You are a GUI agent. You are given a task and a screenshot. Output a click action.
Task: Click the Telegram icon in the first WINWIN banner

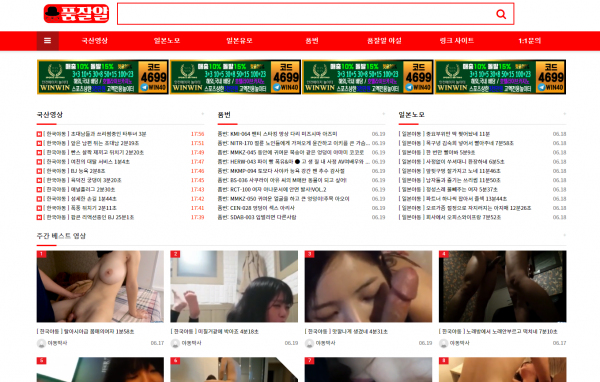(x=144, y=87)
